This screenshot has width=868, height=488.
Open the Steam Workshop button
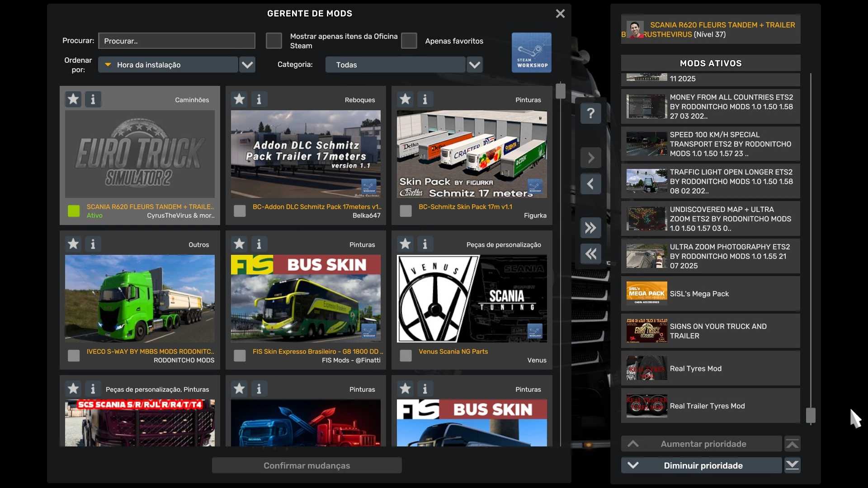(531, 52)
